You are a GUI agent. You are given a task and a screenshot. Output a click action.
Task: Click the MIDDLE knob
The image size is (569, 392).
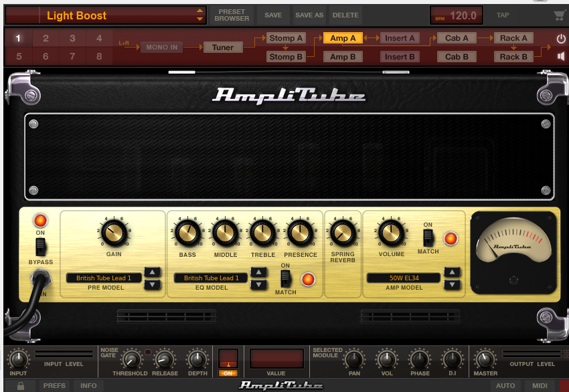click(226, 233)
